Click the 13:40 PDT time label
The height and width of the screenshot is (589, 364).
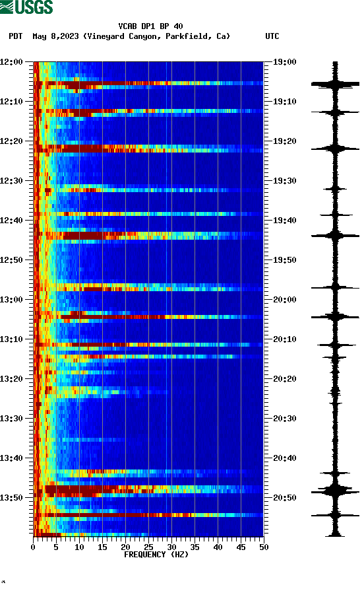[11, 458]
